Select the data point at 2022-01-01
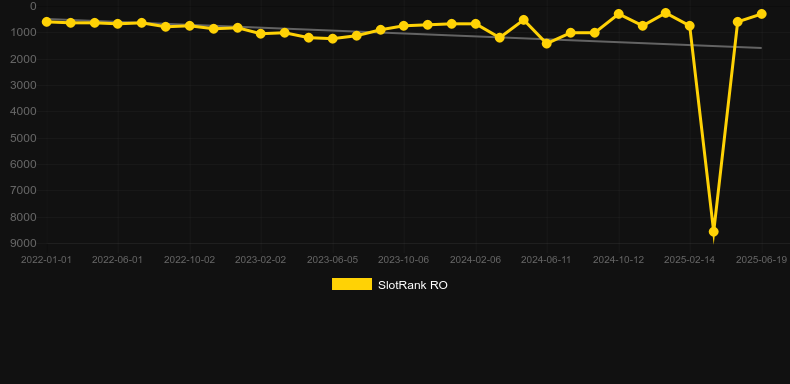Image resolution: width=790 pixels, height=384 pixels. [47, 22]
